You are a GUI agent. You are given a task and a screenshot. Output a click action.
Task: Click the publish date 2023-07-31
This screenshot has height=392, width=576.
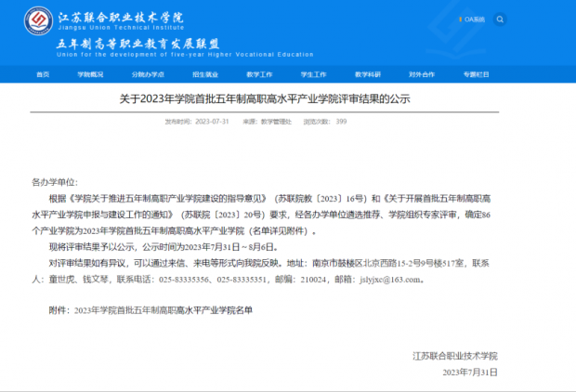(212, 122)
